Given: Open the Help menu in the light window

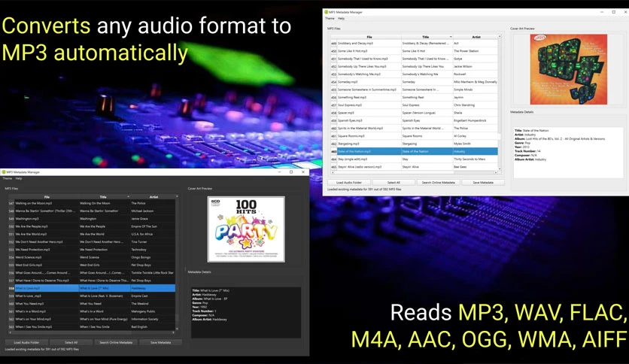Looking at the screenshot, I should 341,19.
